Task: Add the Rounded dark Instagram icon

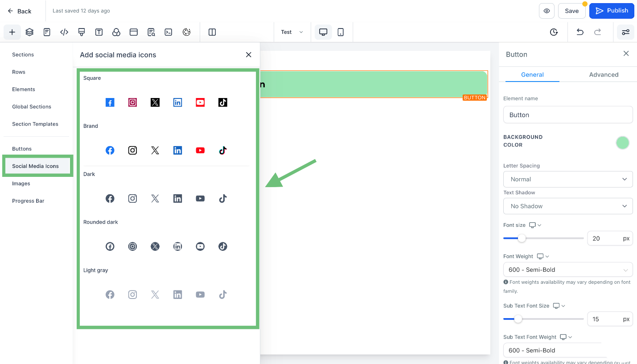Action: click(132, 246)
